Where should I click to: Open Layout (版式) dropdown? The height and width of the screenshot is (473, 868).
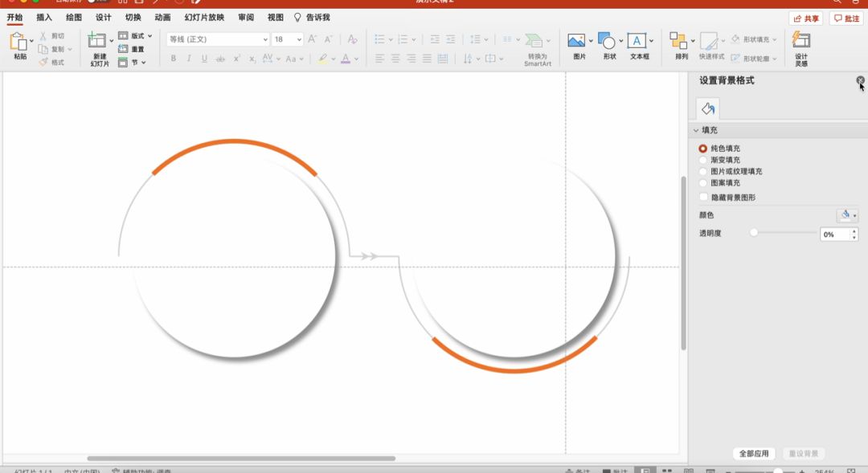coord(135,36)
